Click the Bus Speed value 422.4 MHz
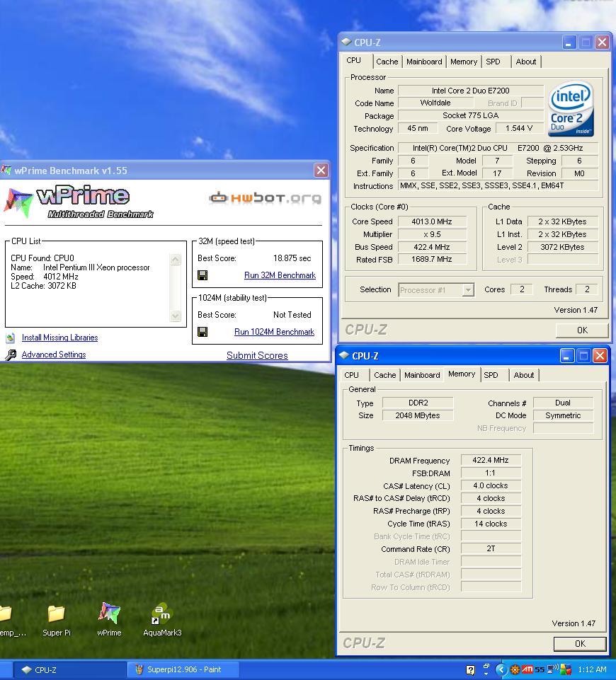The image size is (616, 680). (x=432, y=247)
